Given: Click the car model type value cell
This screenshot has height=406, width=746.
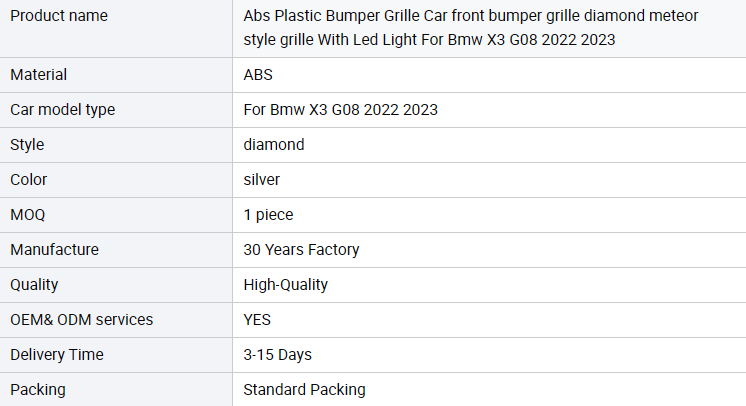Looking at the screenshot, I should click(340, 110).
